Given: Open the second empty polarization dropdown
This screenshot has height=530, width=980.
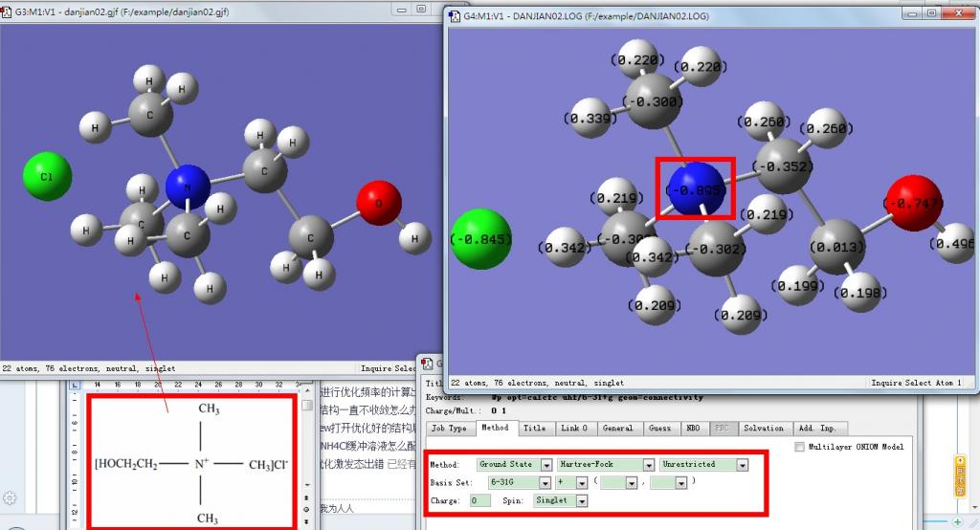Looking at the screenshot, I should pyautogui.click(x=681, y=483).
